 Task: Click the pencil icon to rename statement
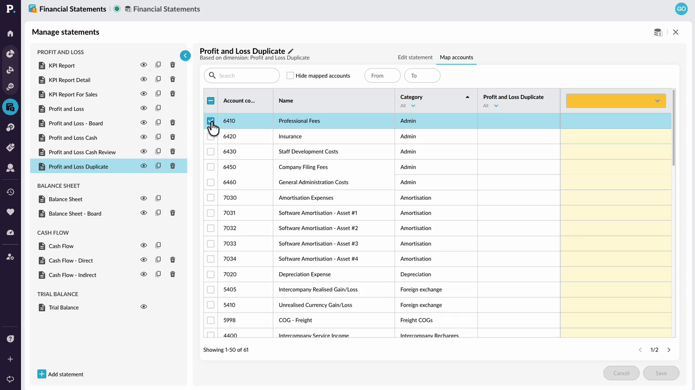pos(291,51)
